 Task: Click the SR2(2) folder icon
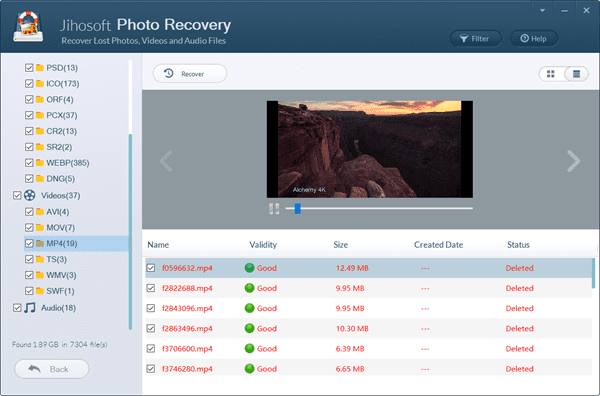pyautogui.click(x=40, y=147)
